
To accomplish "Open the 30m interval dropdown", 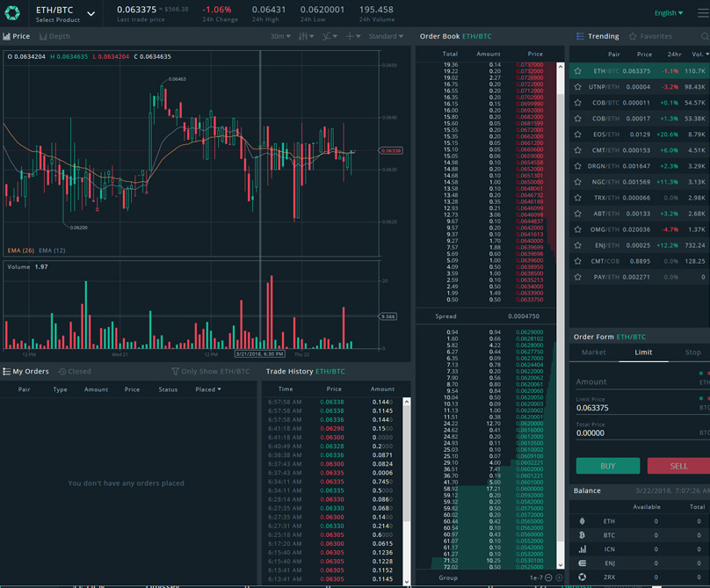I will (x=280, y=36).
